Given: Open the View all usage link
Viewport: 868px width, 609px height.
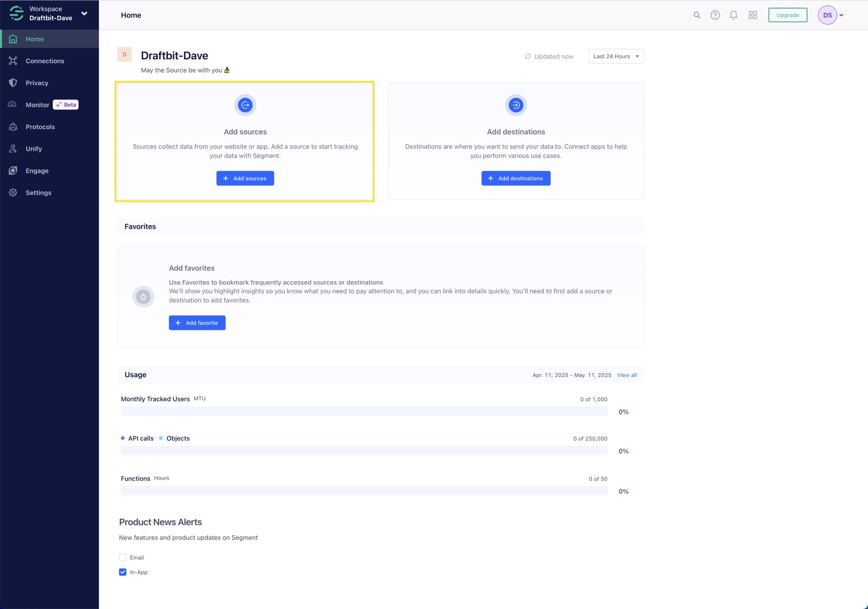Looking at the screenshot, I should pos(627,375).
